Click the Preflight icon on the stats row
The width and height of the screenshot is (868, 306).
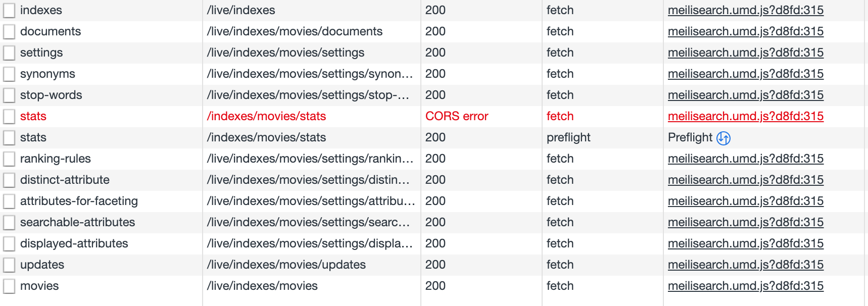point(724,137)
